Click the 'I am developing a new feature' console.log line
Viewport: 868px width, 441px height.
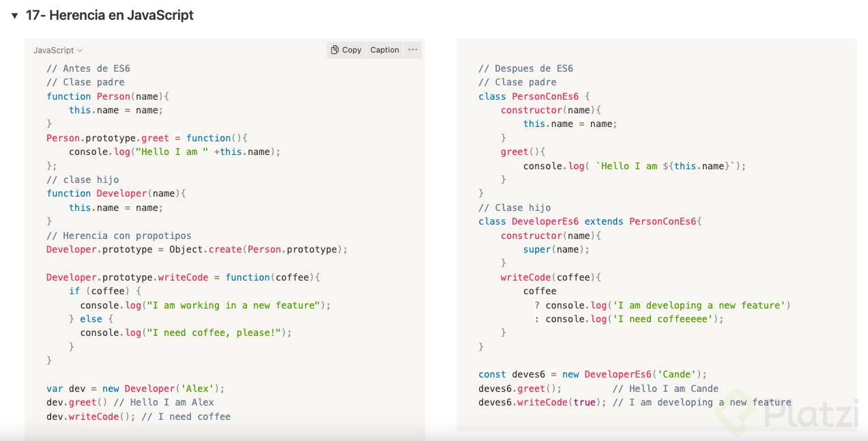tap(663, 305)
